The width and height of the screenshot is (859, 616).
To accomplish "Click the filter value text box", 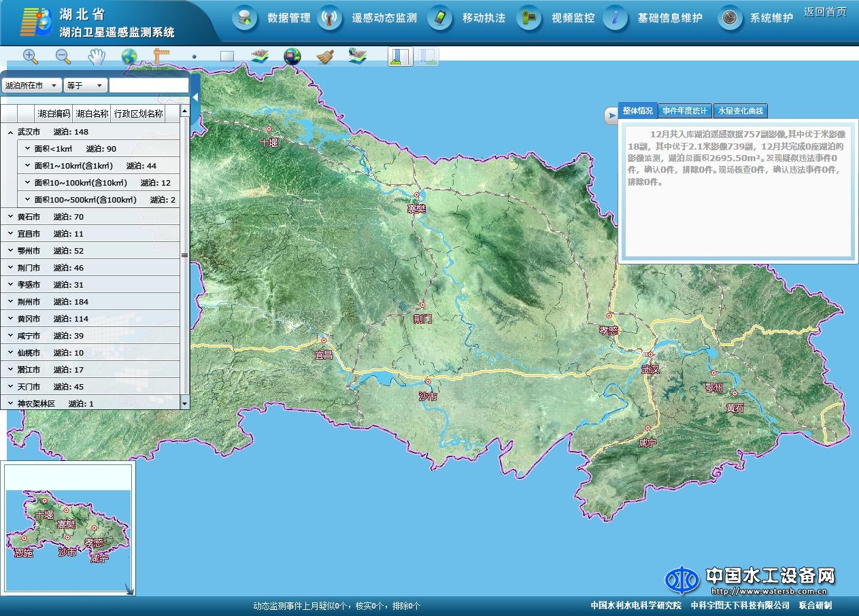I will coord(148,86).
